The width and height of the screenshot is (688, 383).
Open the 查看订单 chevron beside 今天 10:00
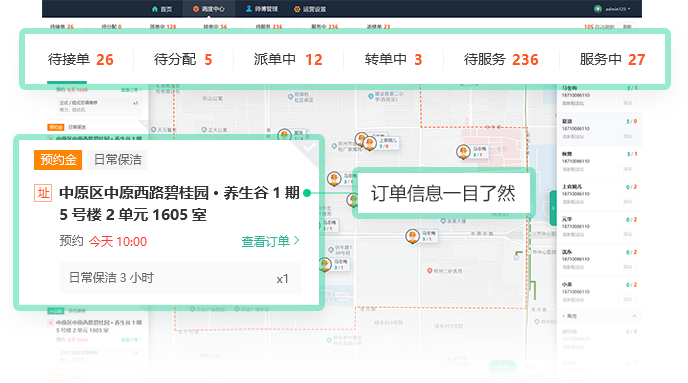pos(297,240)
